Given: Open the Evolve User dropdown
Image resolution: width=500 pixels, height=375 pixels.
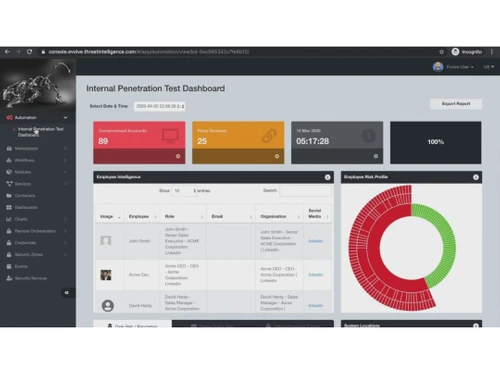Looking at the screenshot, I should tap(460, 67).
